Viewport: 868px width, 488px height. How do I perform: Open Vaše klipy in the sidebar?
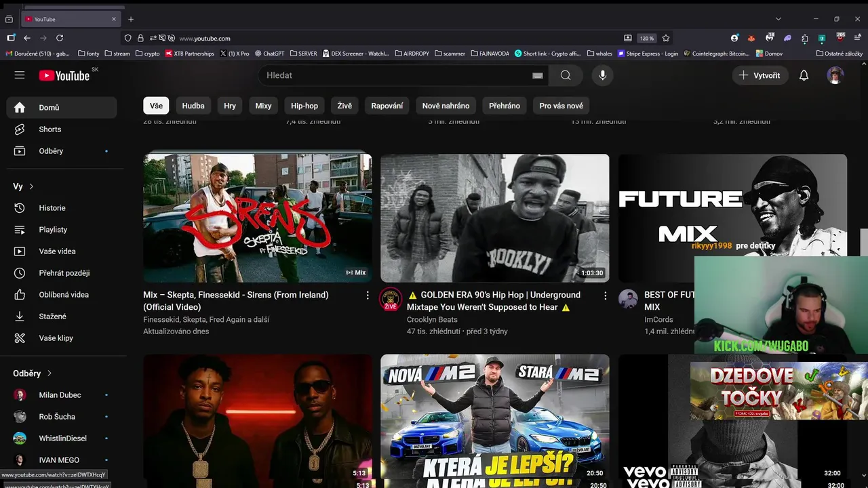point(62,338)
